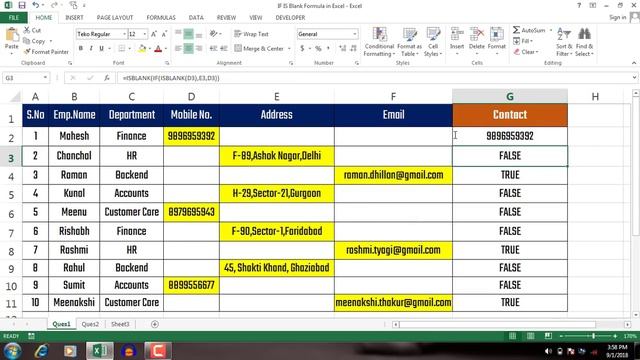Add a new sheet with plus button

[155, 324]
